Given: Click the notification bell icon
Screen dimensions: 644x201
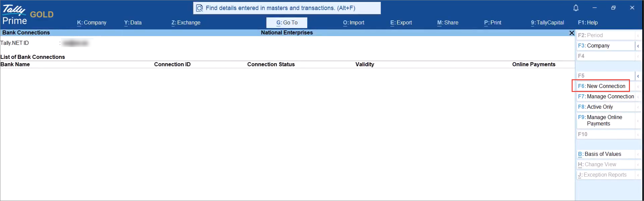Looking at the screenshot, I should pos(576,8).
